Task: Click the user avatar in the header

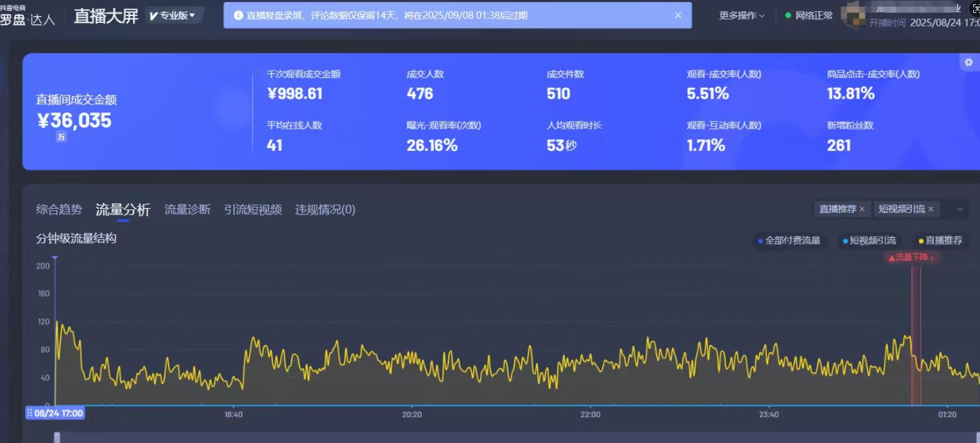Action: point(854,15)
